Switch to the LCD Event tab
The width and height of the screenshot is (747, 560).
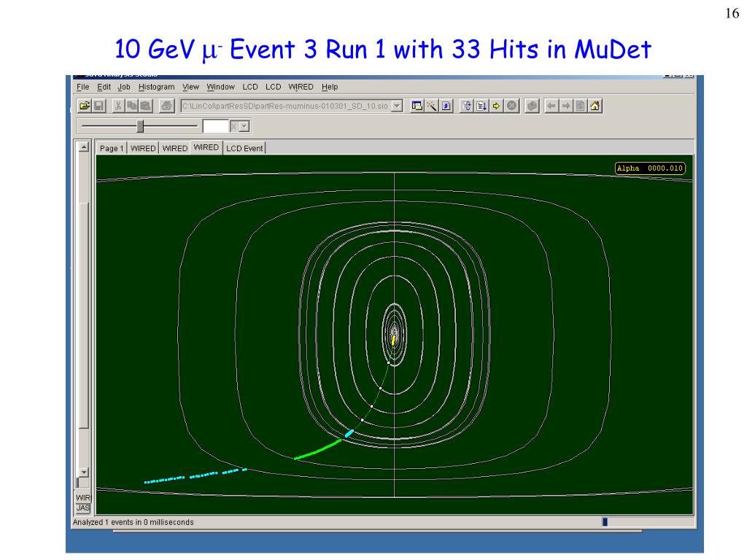[x=244, y=148]
